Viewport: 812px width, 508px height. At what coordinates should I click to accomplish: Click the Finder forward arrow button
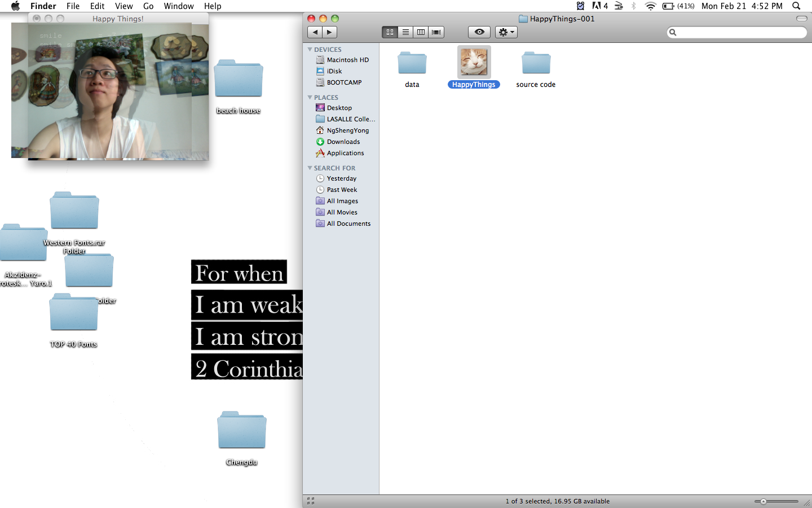(329, 32)
